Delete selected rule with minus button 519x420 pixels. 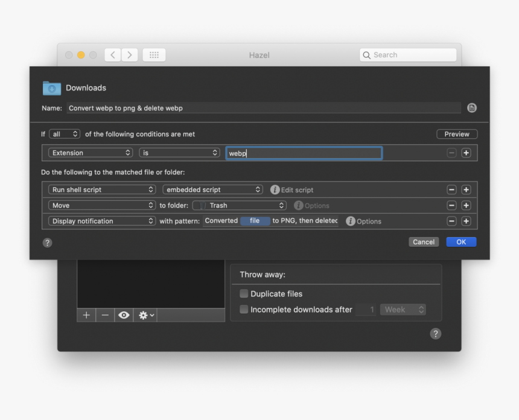click(105, 315)
